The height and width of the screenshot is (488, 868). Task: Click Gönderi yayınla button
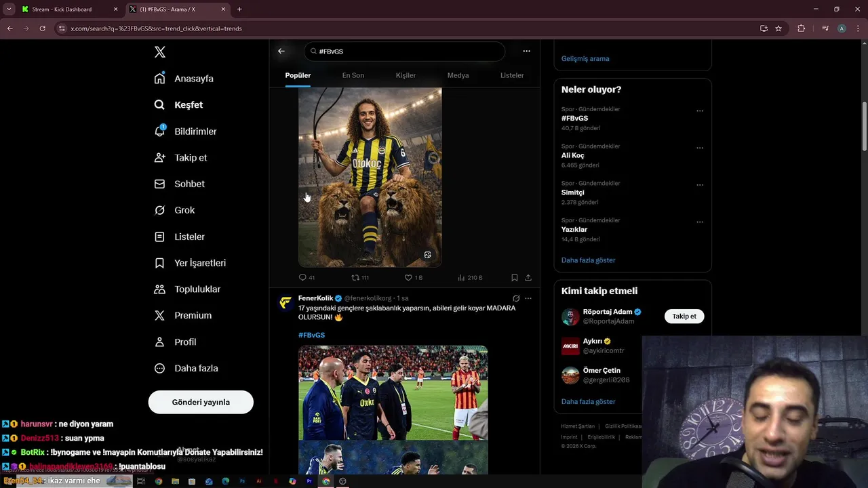coord(201,402)
